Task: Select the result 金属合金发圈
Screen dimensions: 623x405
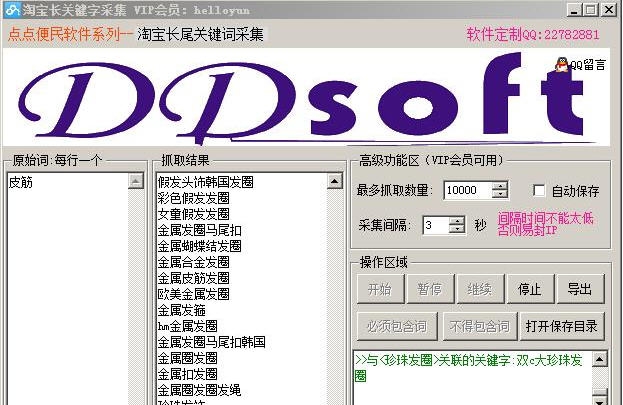Action: tap(193, 262)
